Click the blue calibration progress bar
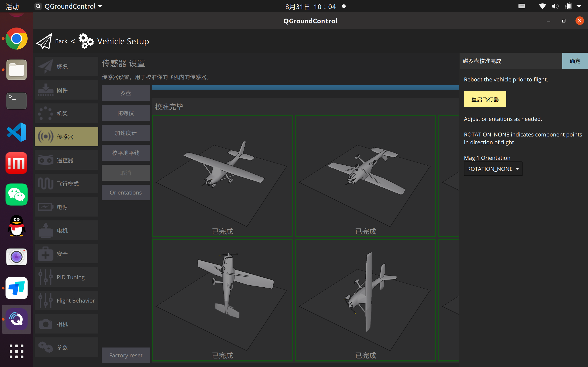The height and width of the screenshot is (367, 588). click(x=305, y=88)
